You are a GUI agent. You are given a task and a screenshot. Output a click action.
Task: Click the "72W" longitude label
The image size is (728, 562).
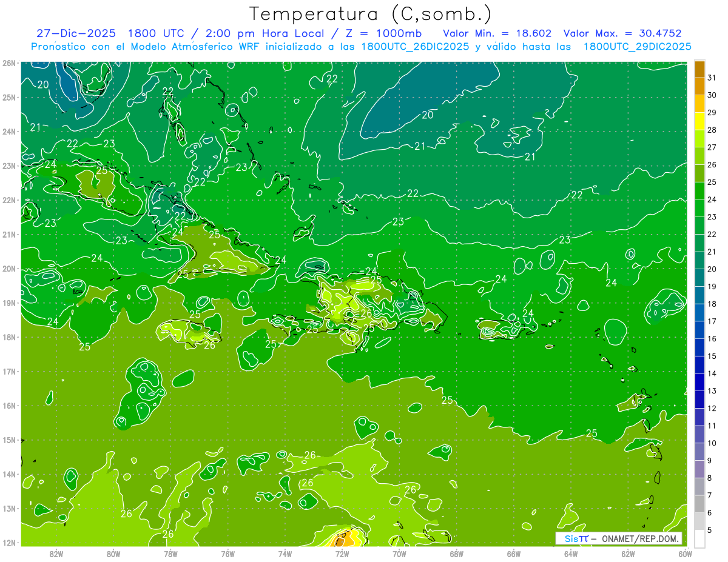coord(342,554)
